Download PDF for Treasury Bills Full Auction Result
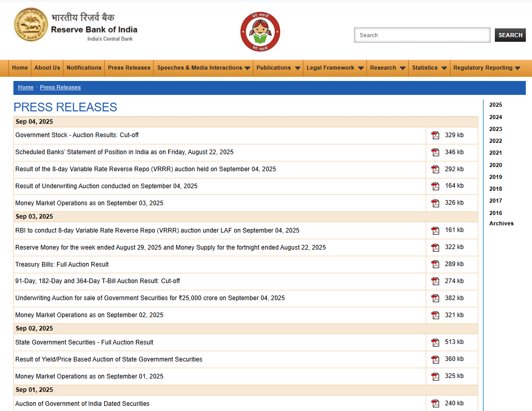 point(436,265)
